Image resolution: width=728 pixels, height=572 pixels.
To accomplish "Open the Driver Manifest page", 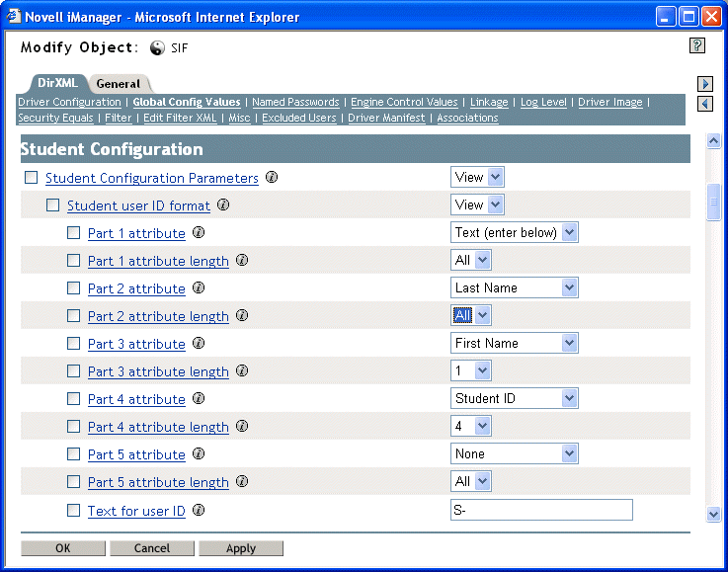I will 386,118.
